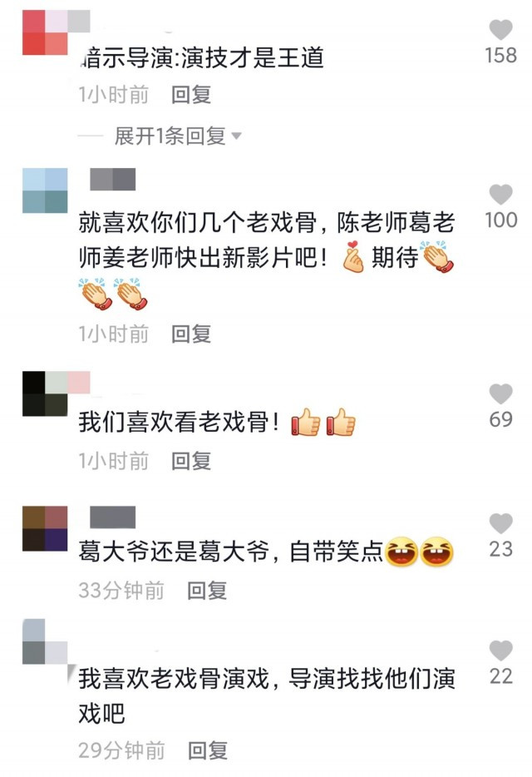Expand 展开1条回复 replies

170,136
